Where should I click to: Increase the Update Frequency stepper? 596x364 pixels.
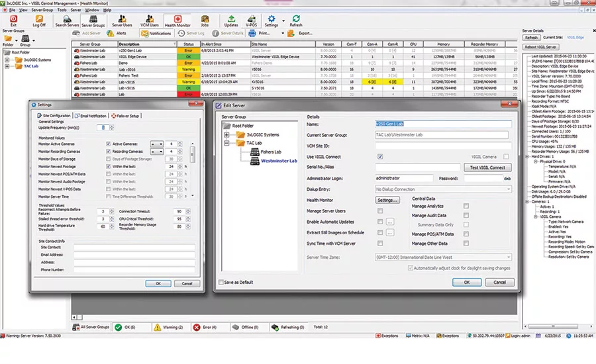pos(112,126)
